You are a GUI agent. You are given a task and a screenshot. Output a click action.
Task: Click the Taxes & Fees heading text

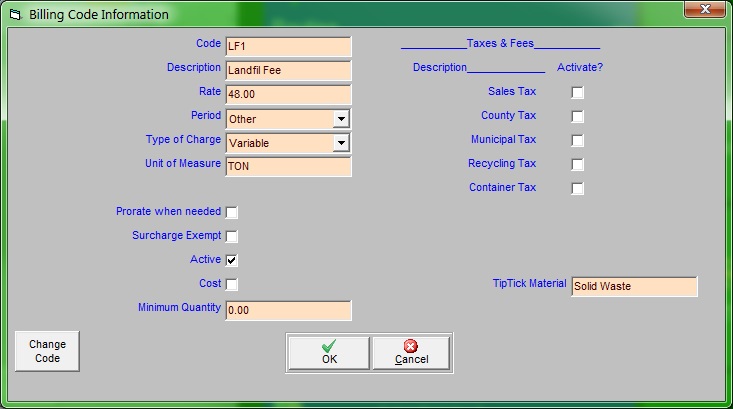pos(500,43)
